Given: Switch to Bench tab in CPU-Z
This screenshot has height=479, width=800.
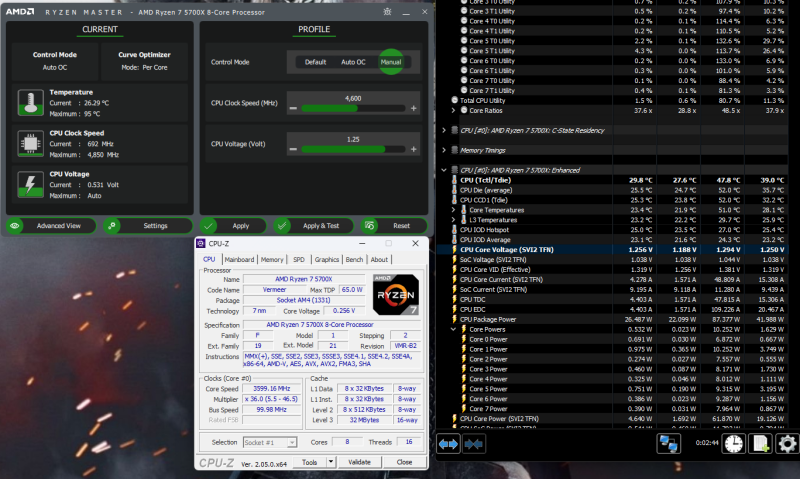Looking at the screenshot, I should point(354,259).
